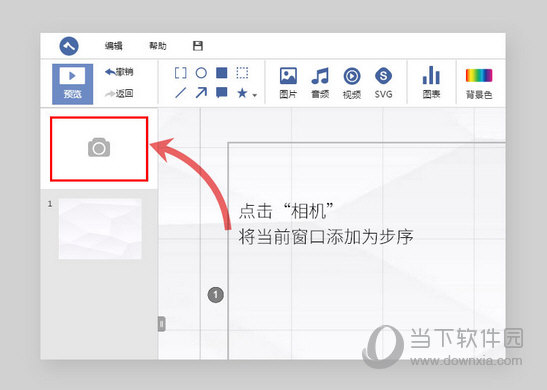The image size is (547, 390).
Task: Click the camera icon to add step
Action: click(x=99, y=148)
